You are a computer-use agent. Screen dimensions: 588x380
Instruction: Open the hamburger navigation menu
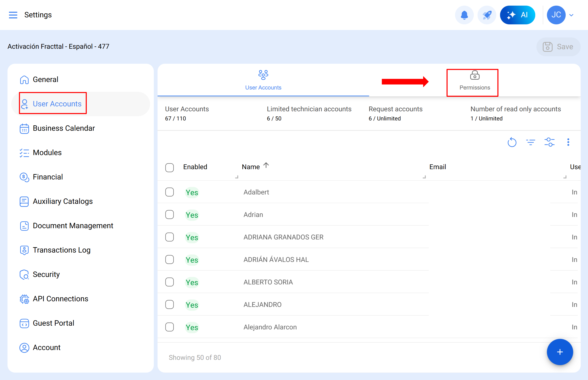click(13, 15)
